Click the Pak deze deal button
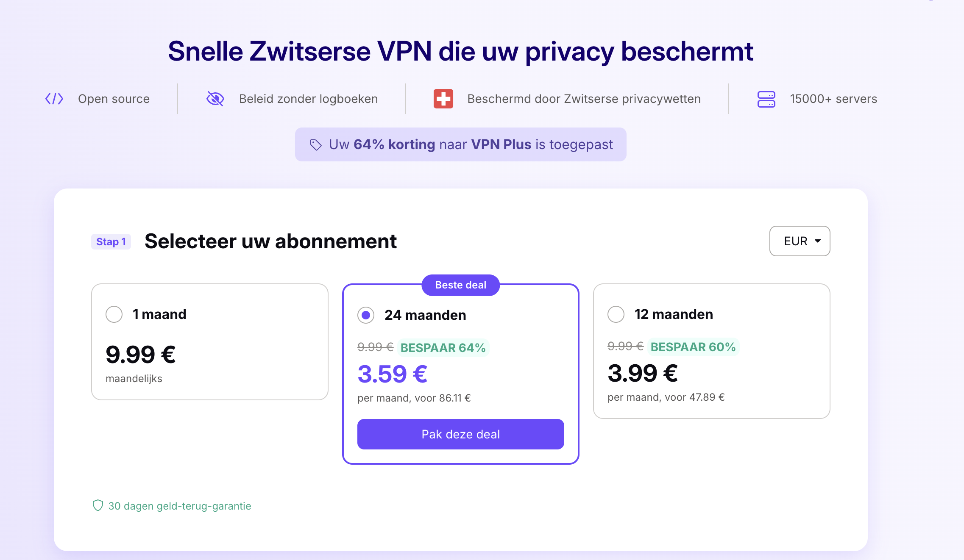 [460, 434]
